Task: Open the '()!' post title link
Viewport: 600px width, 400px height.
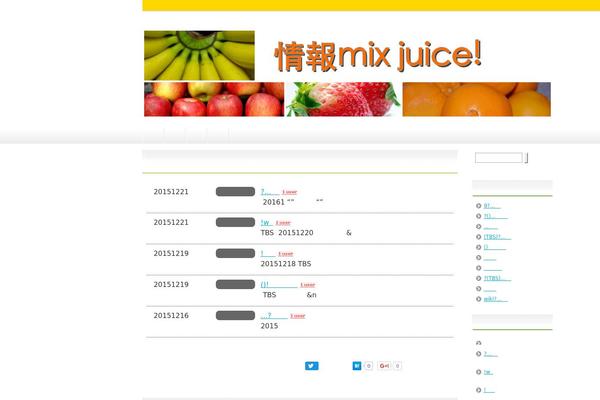Action: pos(279,284)
